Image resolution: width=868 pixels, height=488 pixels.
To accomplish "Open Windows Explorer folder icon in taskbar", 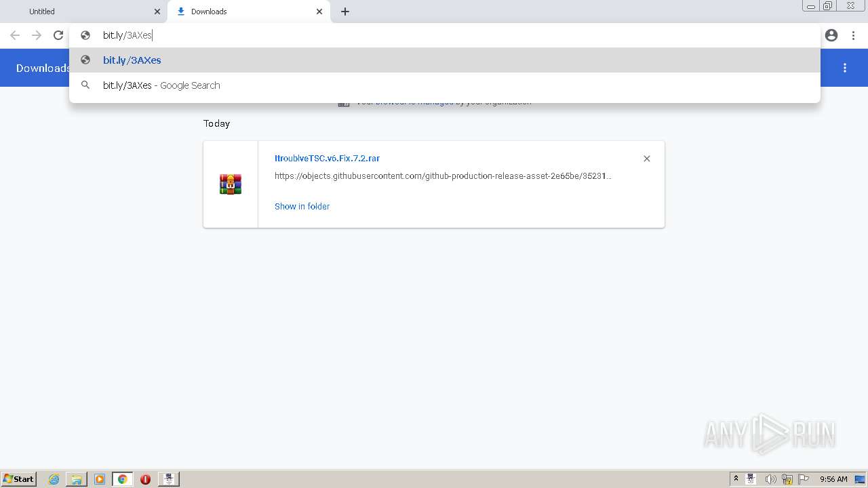I will [x=77, y=479].
